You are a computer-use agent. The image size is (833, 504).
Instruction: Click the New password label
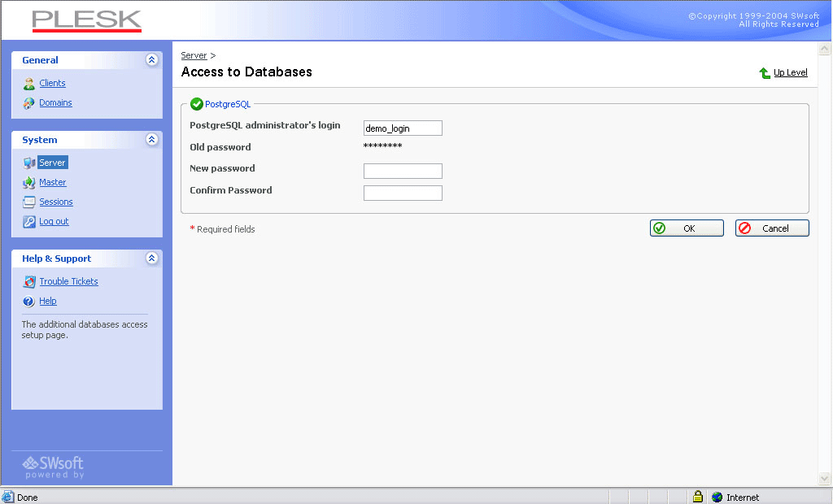pyautogui.click(x=222, y=168)
